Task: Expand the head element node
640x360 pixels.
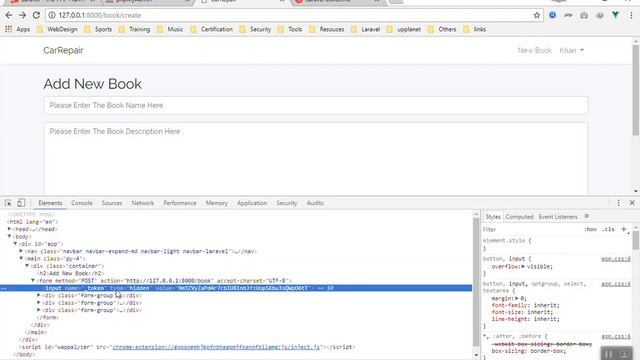Action: tap(9, 229)
